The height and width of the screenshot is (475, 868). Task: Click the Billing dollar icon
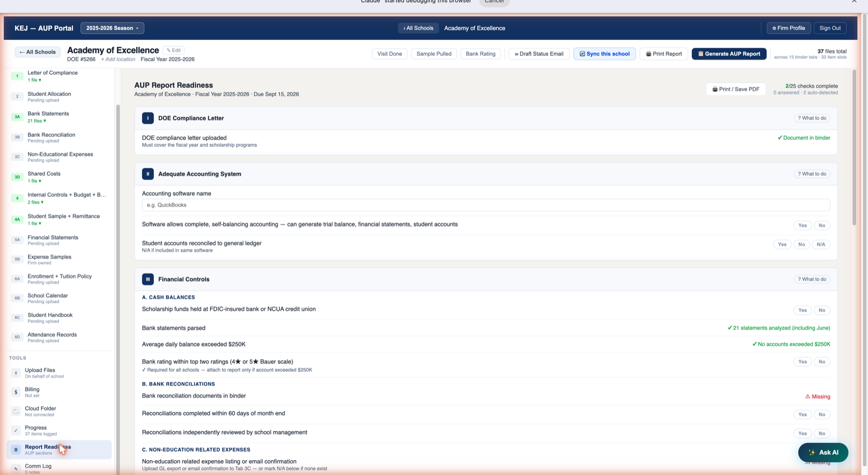tap(16, 392)
